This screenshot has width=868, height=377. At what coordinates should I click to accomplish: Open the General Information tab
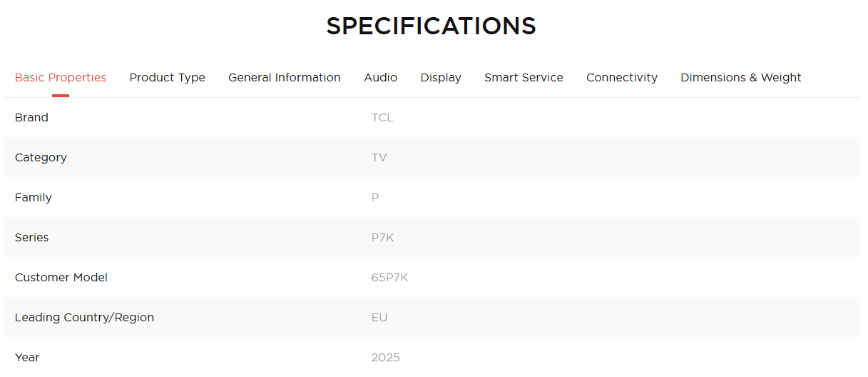click(284, 78)
